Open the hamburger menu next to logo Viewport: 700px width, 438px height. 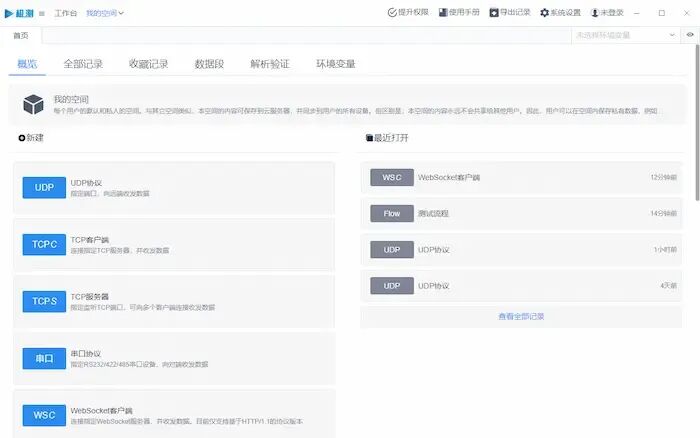click(x=42, y=13)
